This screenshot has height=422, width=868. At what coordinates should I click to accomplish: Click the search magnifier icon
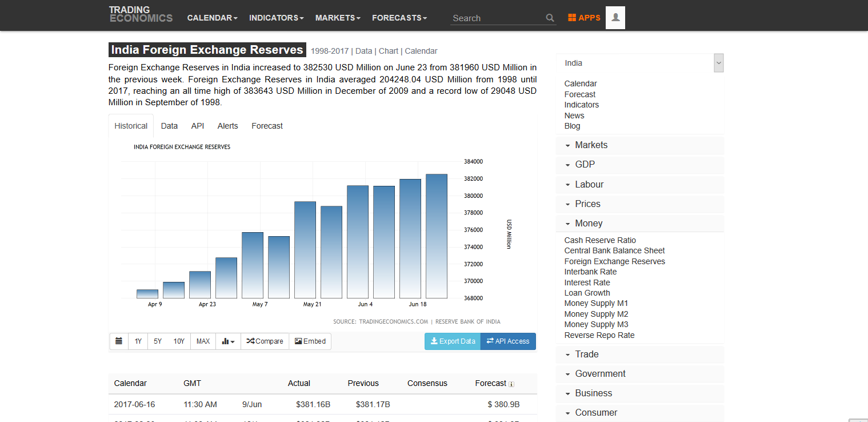pos(550,18)
